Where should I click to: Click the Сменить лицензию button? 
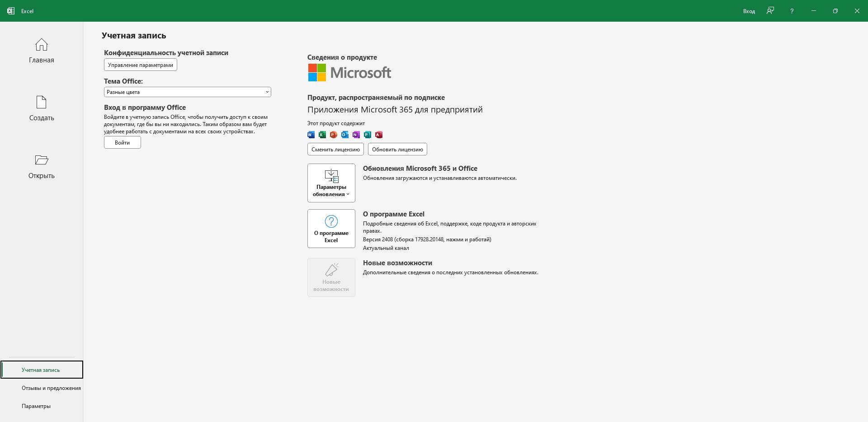335,150
